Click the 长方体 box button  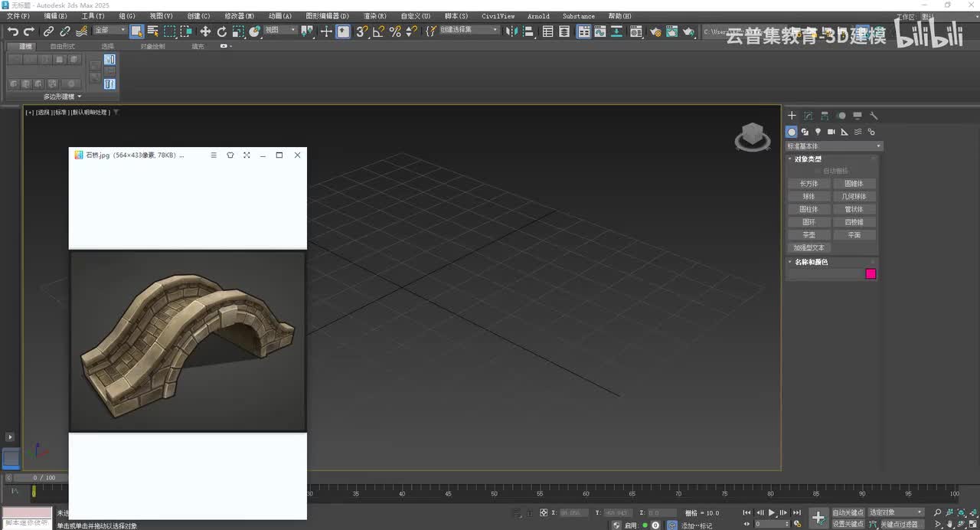click(x=808, y=184)
